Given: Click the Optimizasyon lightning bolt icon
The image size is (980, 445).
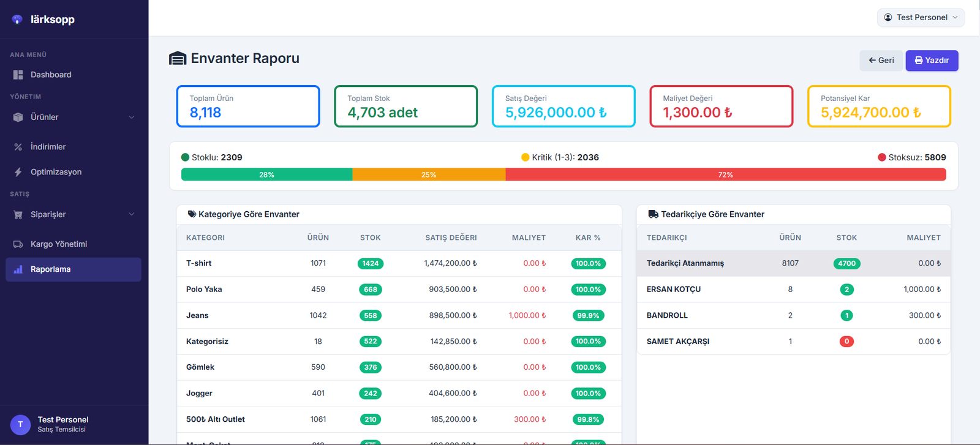Looking at the screenshot, I should tap(18, 172).
